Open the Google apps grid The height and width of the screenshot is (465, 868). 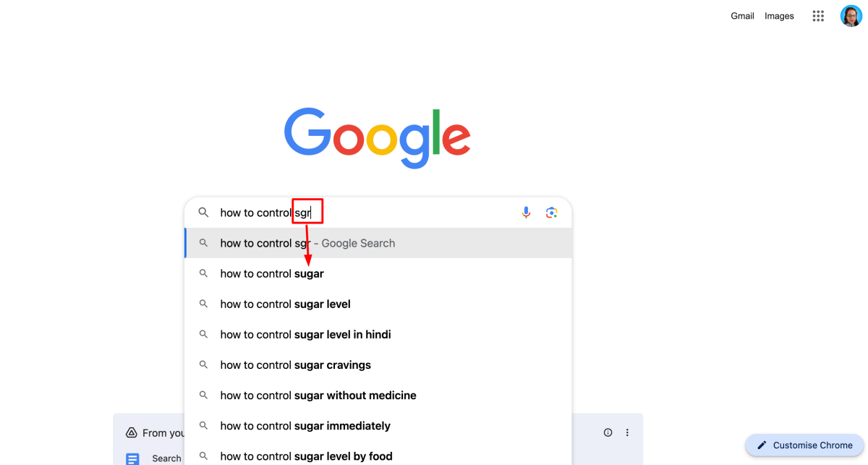coord(818,16)
